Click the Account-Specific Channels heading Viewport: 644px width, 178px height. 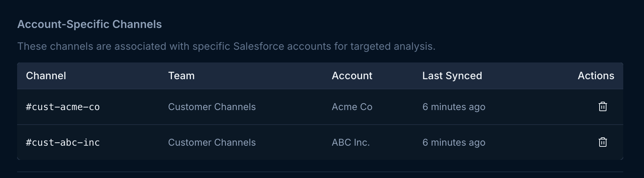(x=90, y=24)
